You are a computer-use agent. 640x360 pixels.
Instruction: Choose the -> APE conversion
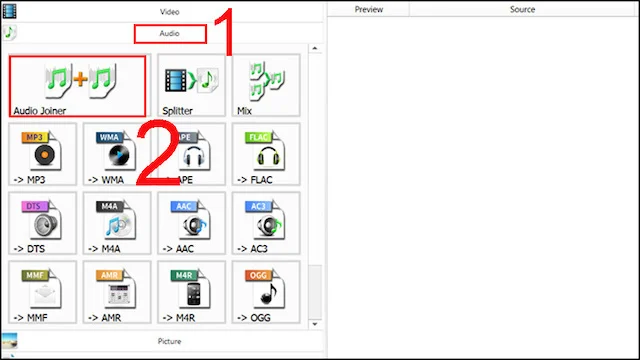tap(191, 154)
